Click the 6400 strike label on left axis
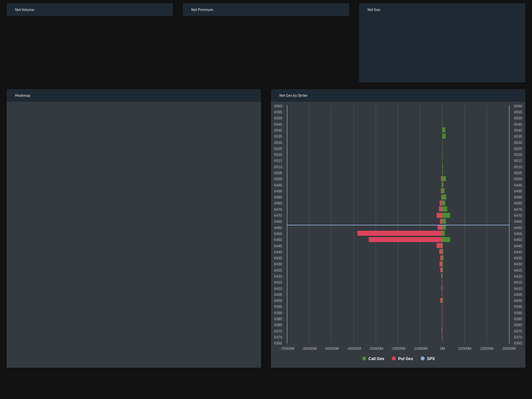This screenshot has width=532, height=399. point(278,301)
